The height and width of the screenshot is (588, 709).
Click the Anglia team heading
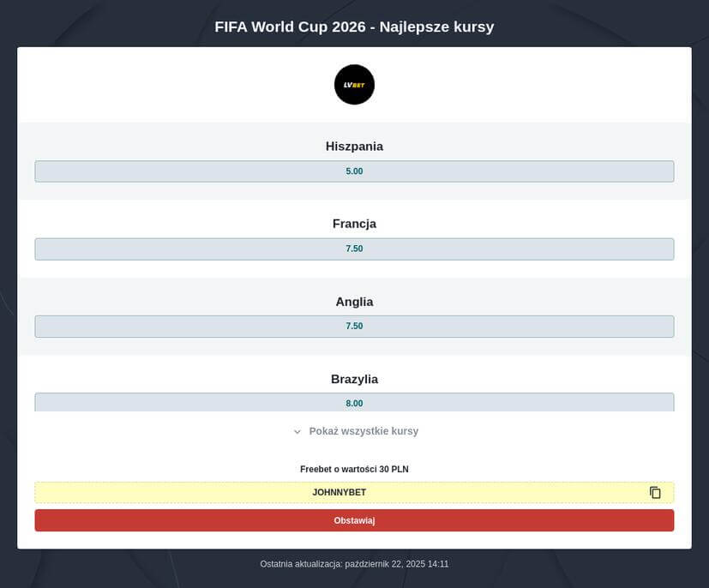354,302
